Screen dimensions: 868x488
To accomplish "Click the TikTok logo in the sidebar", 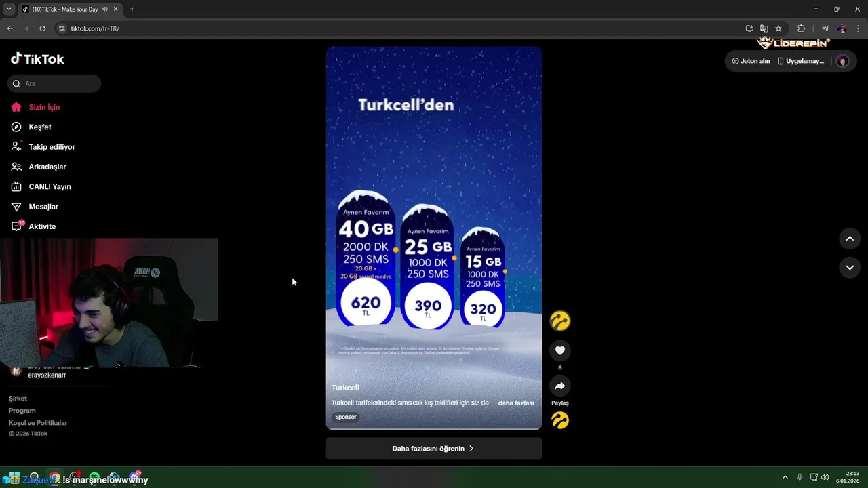I will [x=37, y=59].
